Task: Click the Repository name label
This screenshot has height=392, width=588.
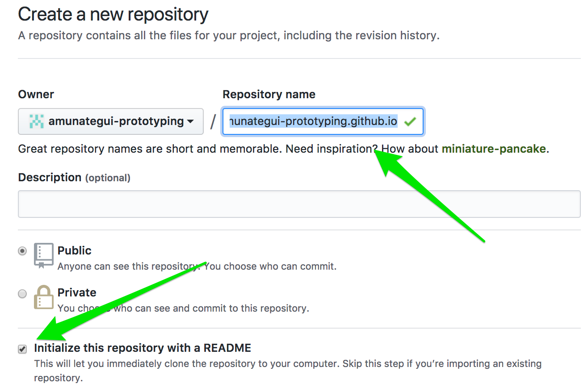Action: point(269,94)
